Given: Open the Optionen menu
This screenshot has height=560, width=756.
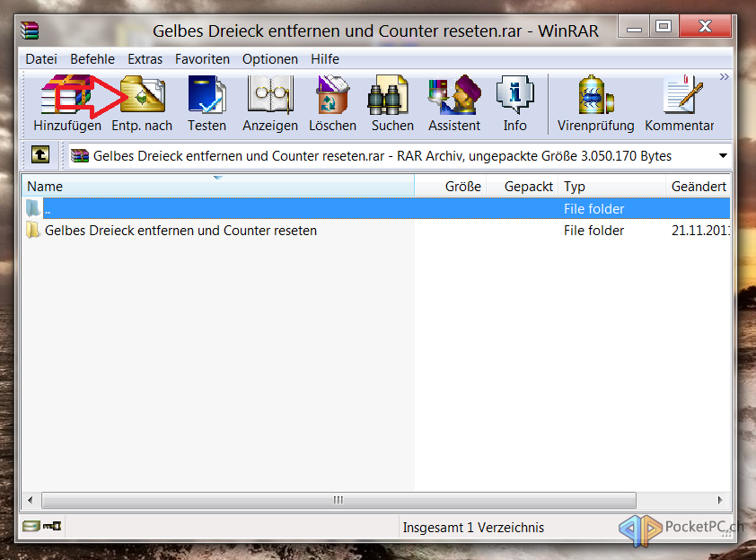Looking at the screenshot, I should click(270, 59).
